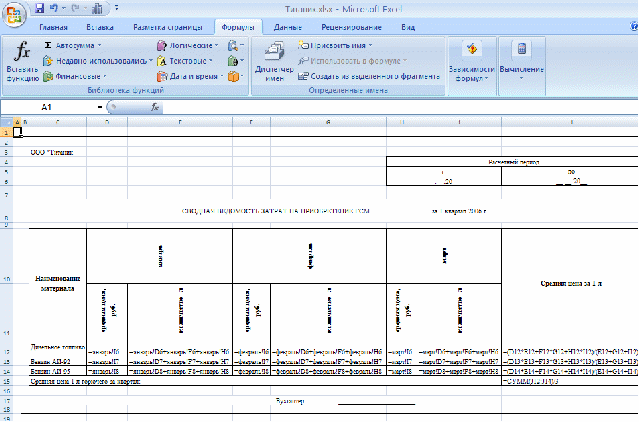Click into the formula bar input
Viewport: 639px width, 422px height.
coord(399,107)
